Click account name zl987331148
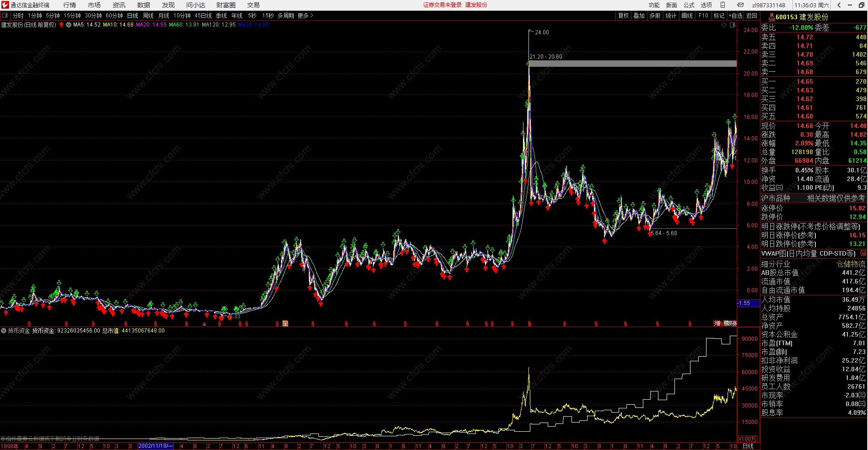Viewport: 868px width, 450px height. (x=769, y=5)
